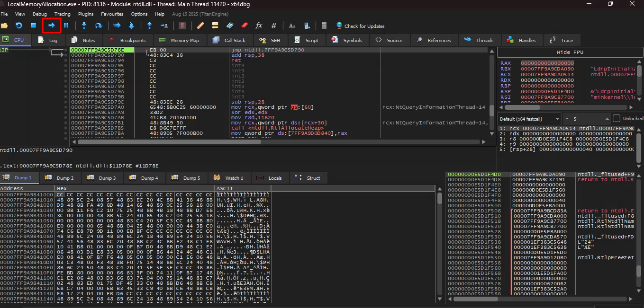Screen dimensions: 644x308
Task: Pause execution with the pause icon
Action: [x=66, y=25]
